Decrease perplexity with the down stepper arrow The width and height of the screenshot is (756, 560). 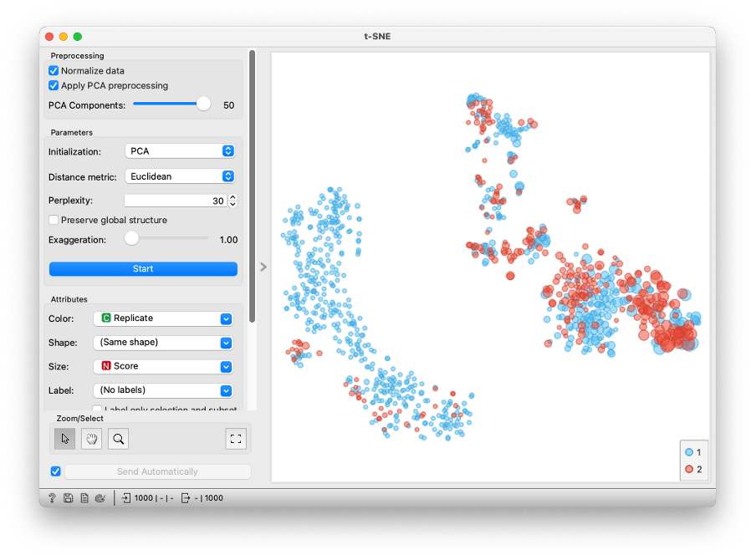pyautogui.click(x=232, y=204)
